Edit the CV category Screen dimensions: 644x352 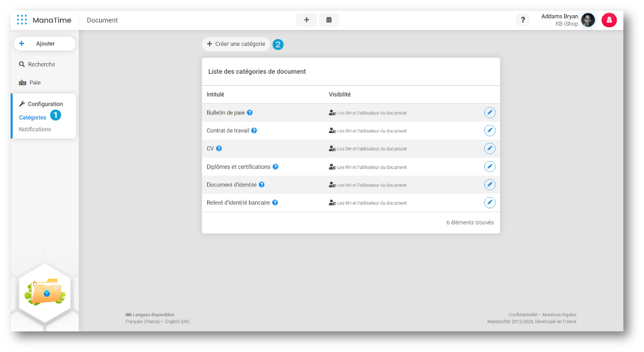point(489,148)
